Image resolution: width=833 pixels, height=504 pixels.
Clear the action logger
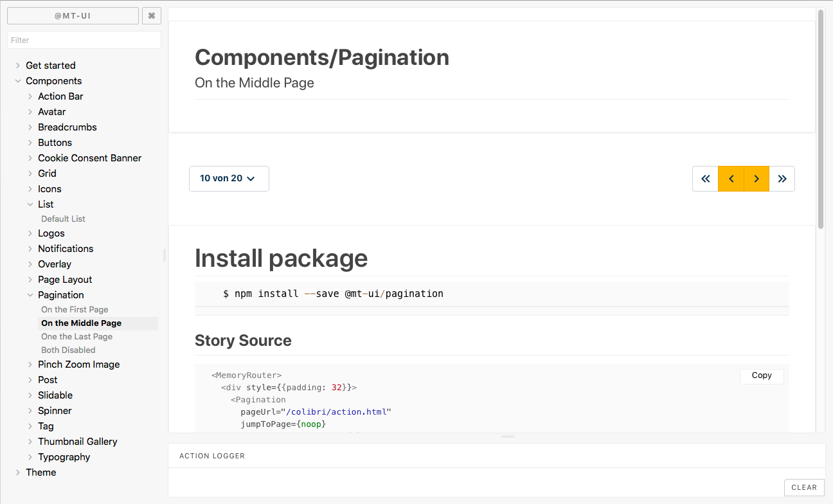coord(804,487)
